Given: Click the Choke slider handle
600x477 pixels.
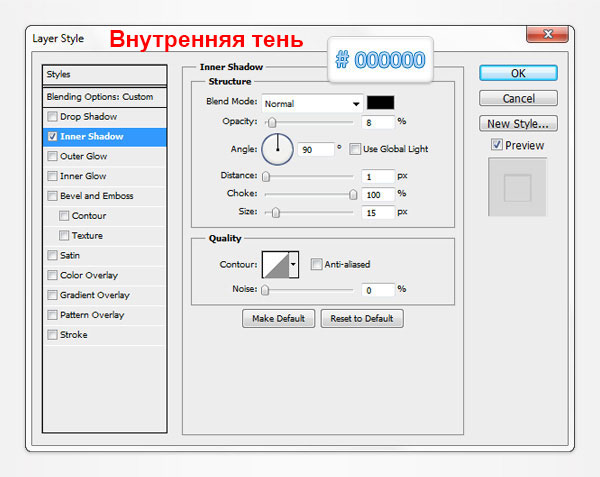Looking at the screenshot, I should click(353, 195).
